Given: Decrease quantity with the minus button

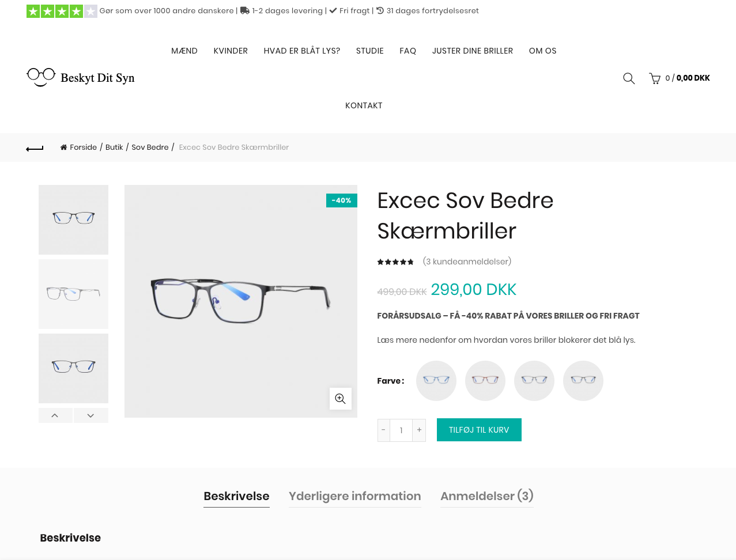Looking at the screenshot, I should pos(383,430).
